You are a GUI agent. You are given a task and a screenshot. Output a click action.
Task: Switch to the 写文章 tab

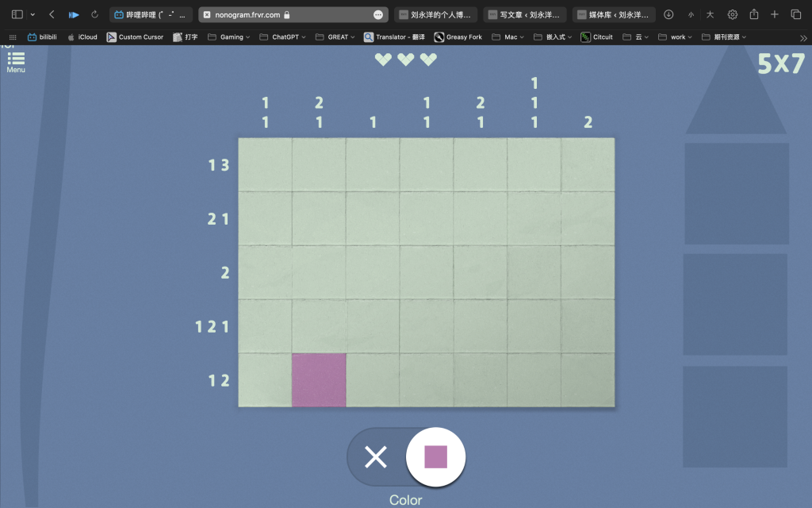pos(525,14)
